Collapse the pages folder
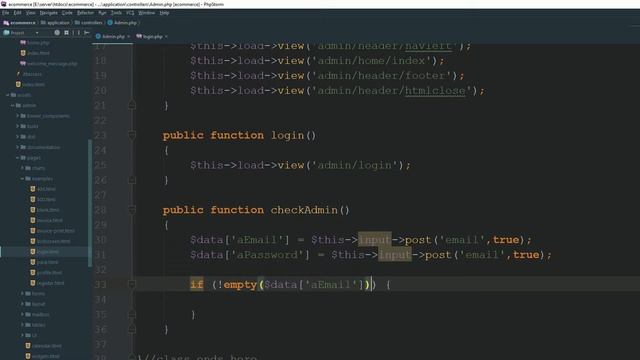 (x=18, y=158)
